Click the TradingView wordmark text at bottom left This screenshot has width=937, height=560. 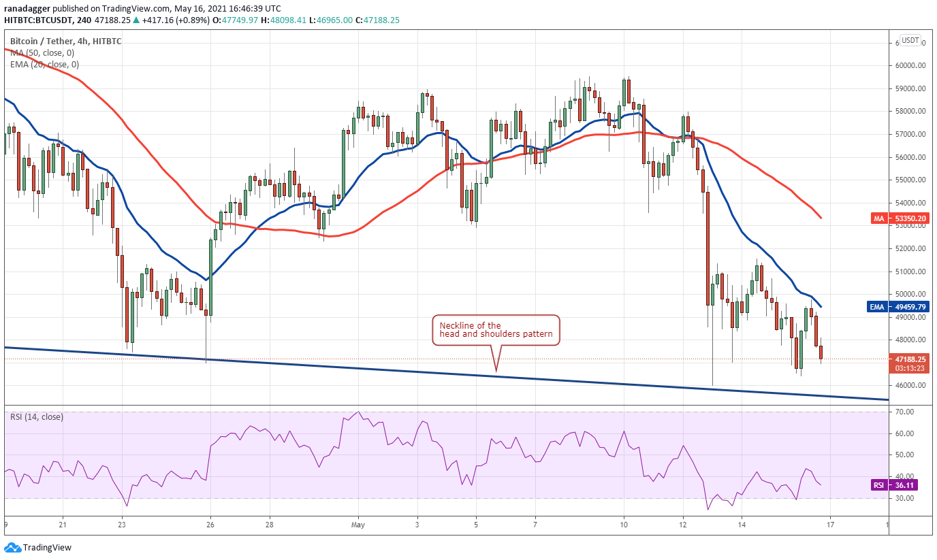tap(47, 547)
